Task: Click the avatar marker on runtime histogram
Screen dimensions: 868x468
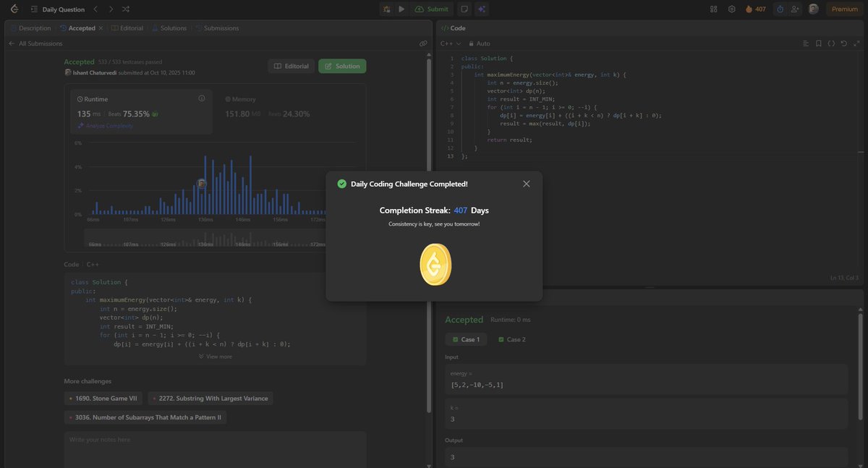Action: point(202,184)
